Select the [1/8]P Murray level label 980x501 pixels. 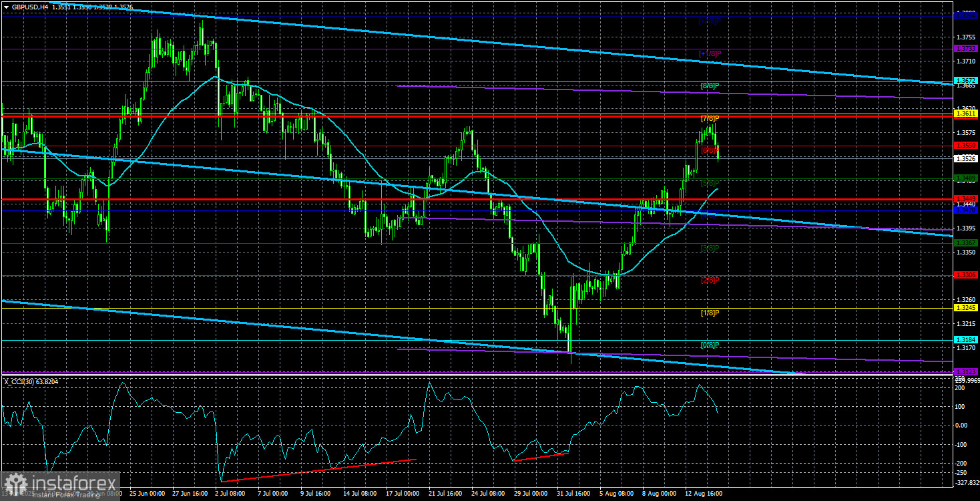tap(710, 313)
